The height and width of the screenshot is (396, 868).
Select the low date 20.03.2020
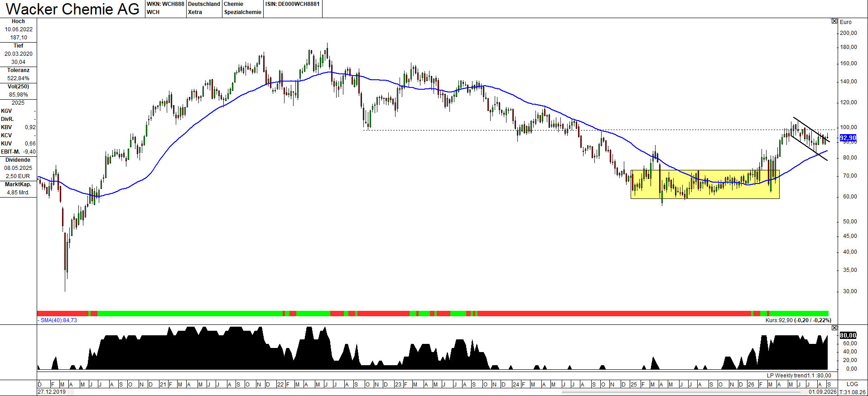[x=19, y=54]
